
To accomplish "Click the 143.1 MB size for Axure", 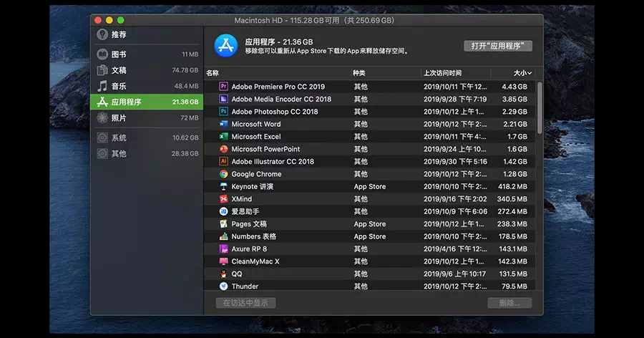I will click(x=512, y=248).
